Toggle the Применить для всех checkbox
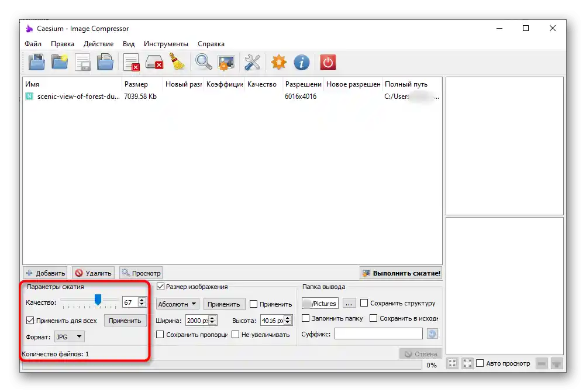The image size is (586, 392). 30,320
